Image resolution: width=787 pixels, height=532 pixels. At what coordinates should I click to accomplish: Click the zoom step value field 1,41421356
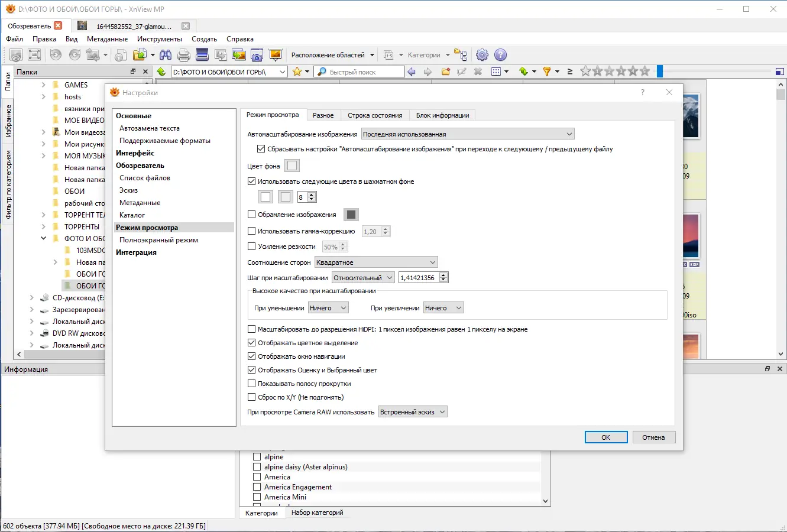(x=419, y=278)
